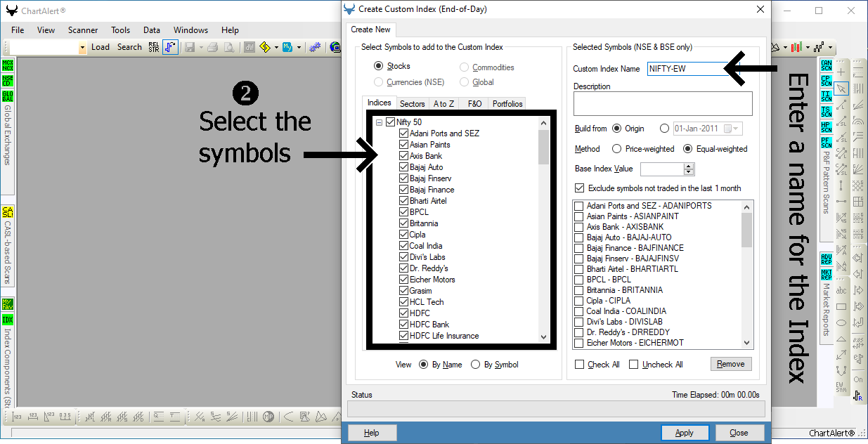
Task: Click the print preview magnifier icon
Action: 228,47
